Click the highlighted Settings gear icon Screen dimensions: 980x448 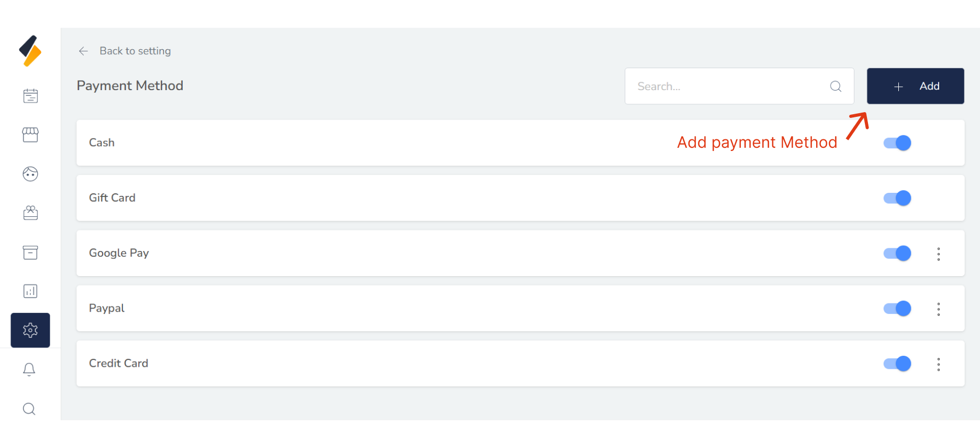point(30,330)
